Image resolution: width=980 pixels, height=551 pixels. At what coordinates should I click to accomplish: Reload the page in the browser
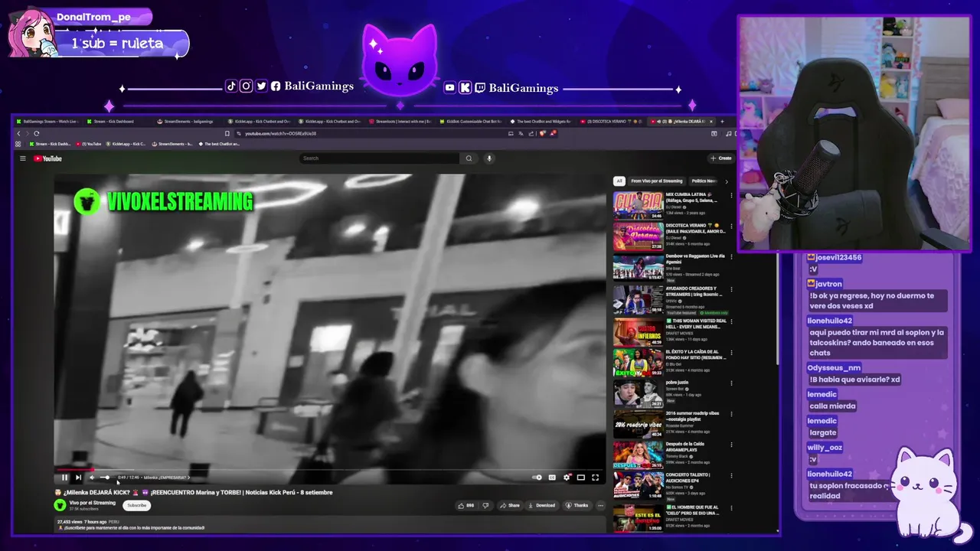[x=36, y=133]
